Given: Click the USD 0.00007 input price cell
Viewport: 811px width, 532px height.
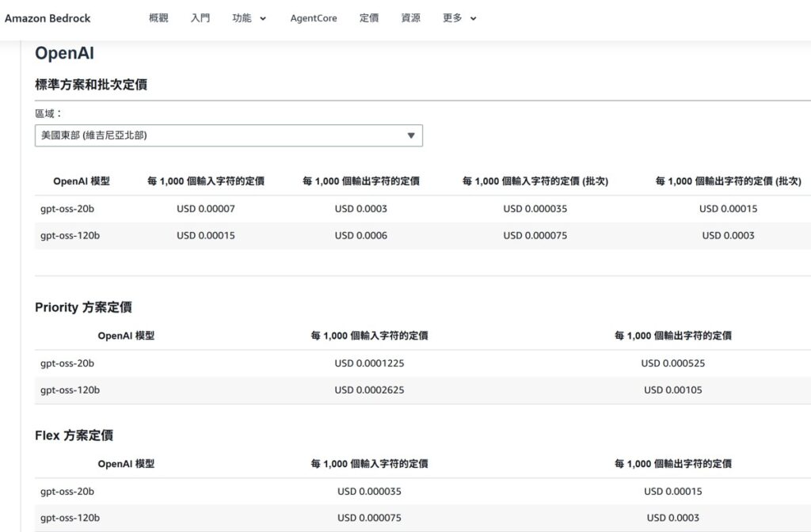Looking at the screenshot, I should point(206,209).
